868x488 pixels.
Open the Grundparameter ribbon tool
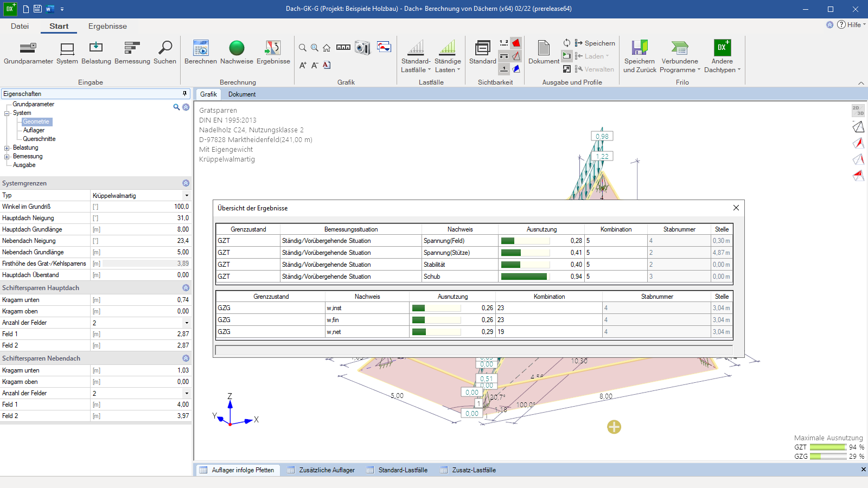click(x=28, y=53)
